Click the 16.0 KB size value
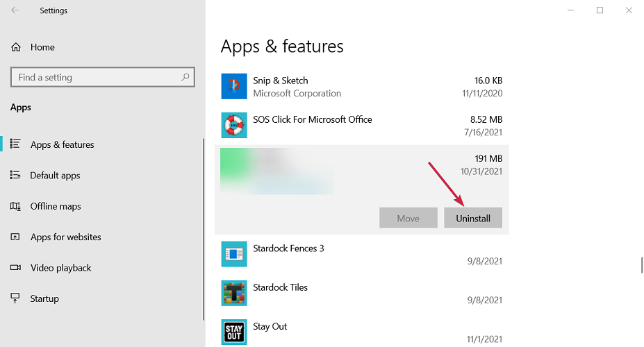 488,81
